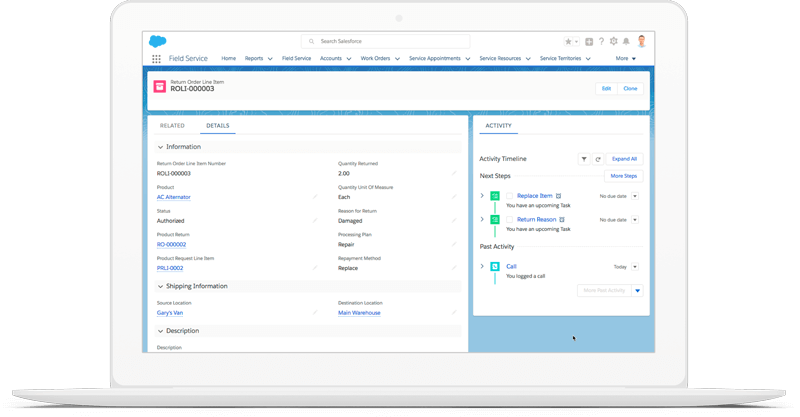Click the Replace Item task icon
This screenshot has height=417, width=800.
(495, 196)
